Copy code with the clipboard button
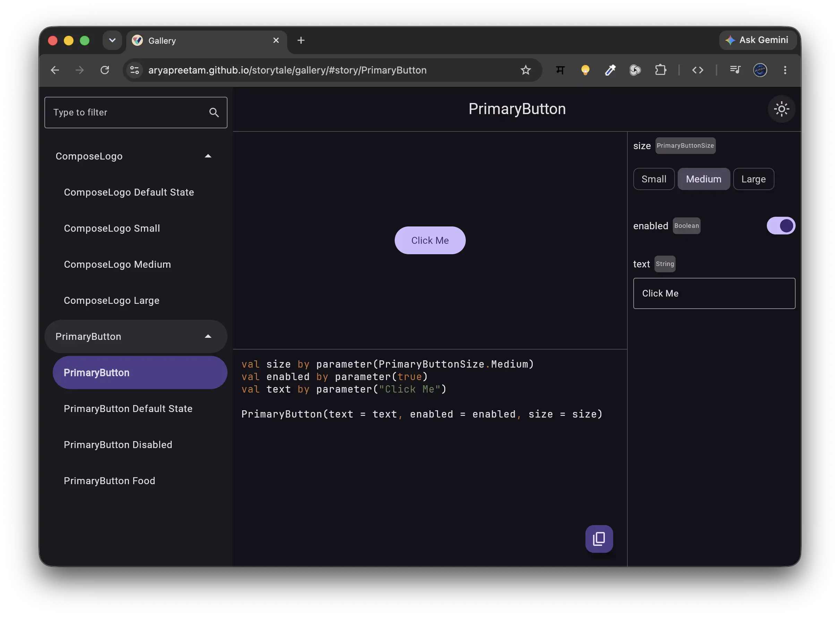 [599, 539]
